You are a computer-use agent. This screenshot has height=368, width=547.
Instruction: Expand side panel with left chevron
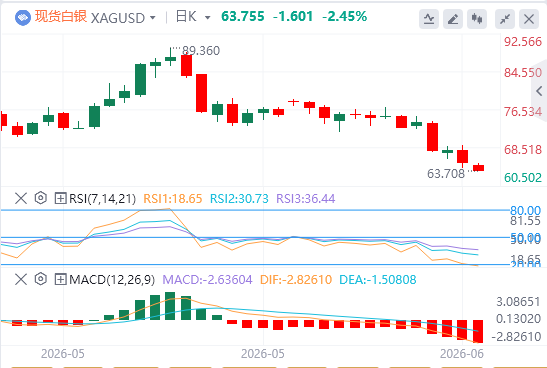[x=539, y=91]
